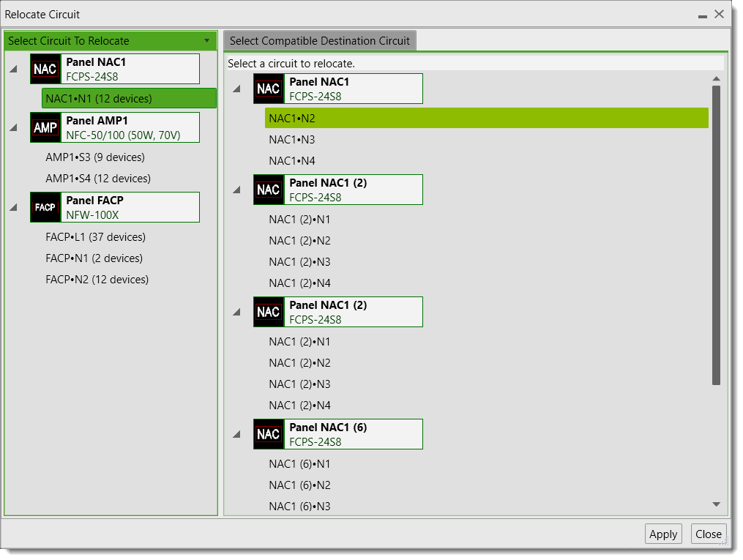Click the Close button at the bottom
Image resolution: width=743 pixels, height=560 pixels.
(x=709, y=534)
